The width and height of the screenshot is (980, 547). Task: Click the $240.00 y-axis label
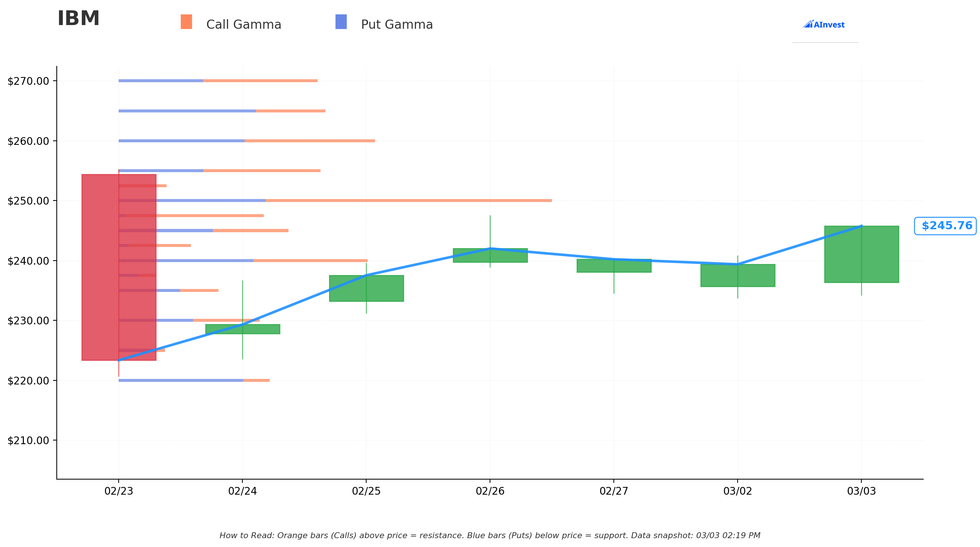[28, 261]
